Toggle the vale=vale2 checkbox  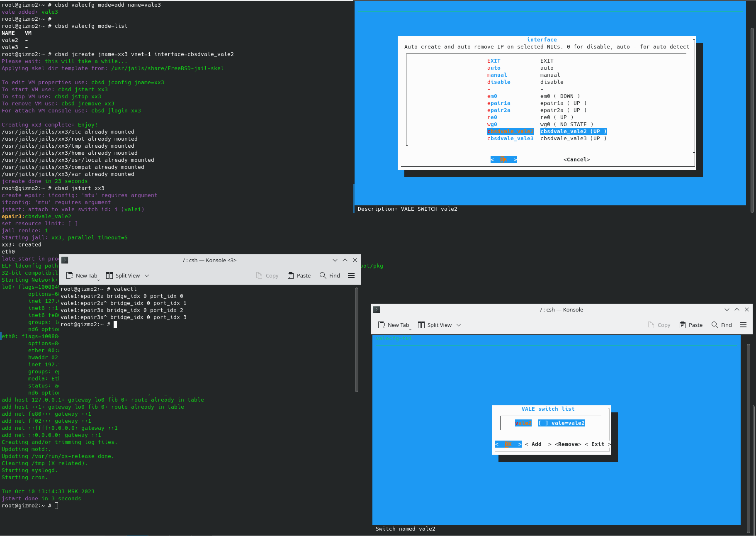pyautogui.click(x=543, y=423)
